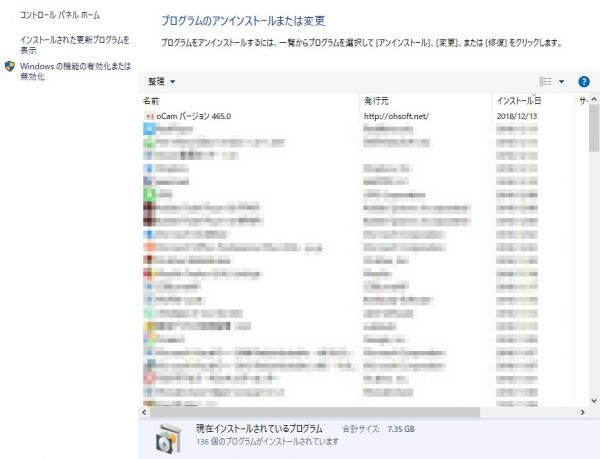Click the 2018/12/13 install date cell
The image size is (600, 459).
pos(517,116)
